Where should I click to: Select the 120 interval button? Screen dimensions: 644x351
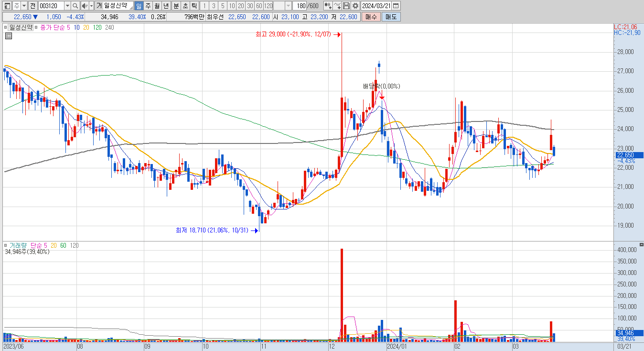coord(268,6)
